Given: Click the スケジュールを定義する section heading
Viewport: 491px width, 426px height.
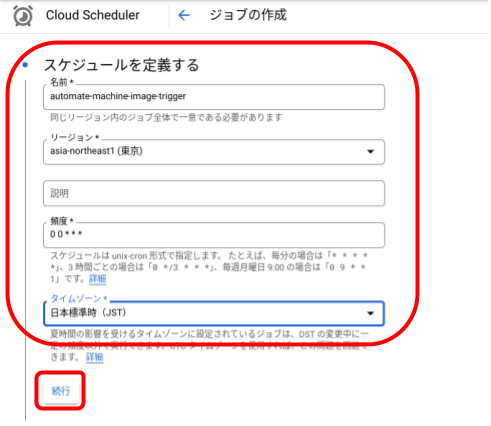Looking at the screenshot, I should pos(121,65).
